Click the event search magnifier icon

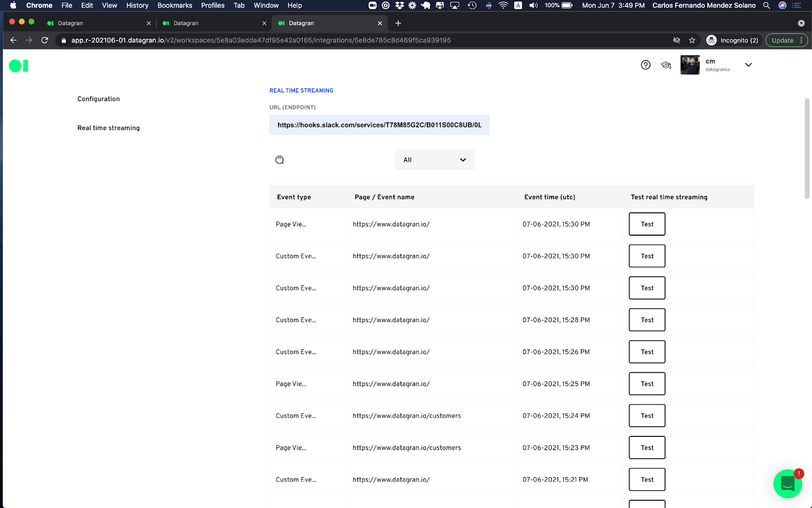[x=280, y=160]
